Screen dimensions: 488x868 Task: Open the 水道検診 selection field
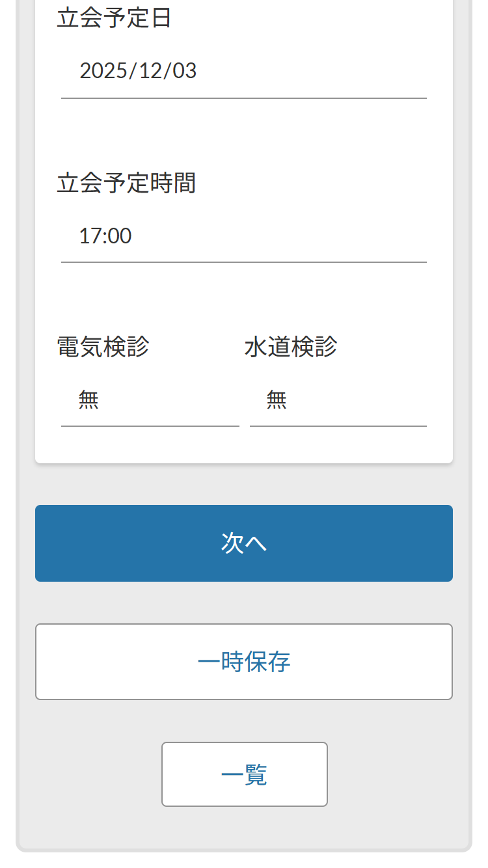(338, 400)
